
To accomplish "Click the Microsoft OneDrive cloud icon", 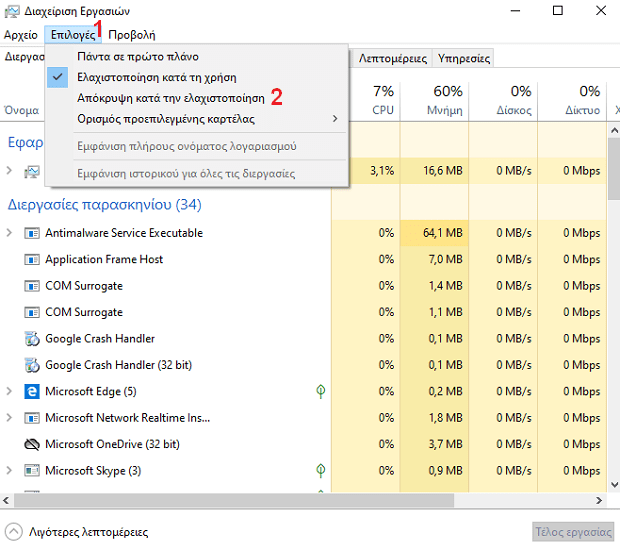I will coord(32,444).
